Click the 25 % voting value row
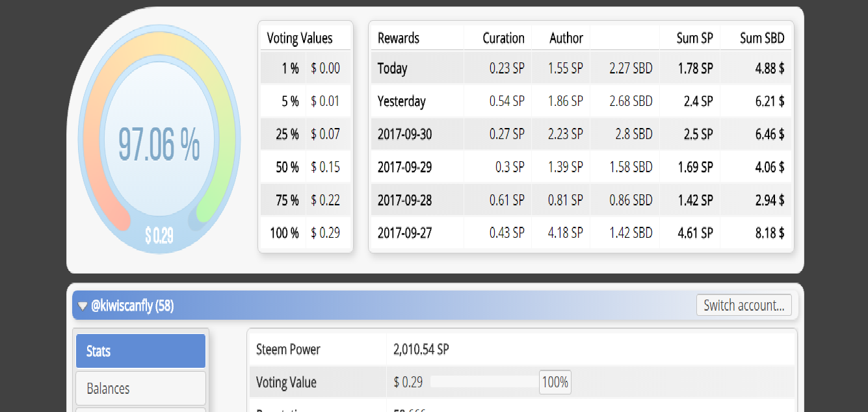Screen dimensions: 868x412 tap(306, 135)
